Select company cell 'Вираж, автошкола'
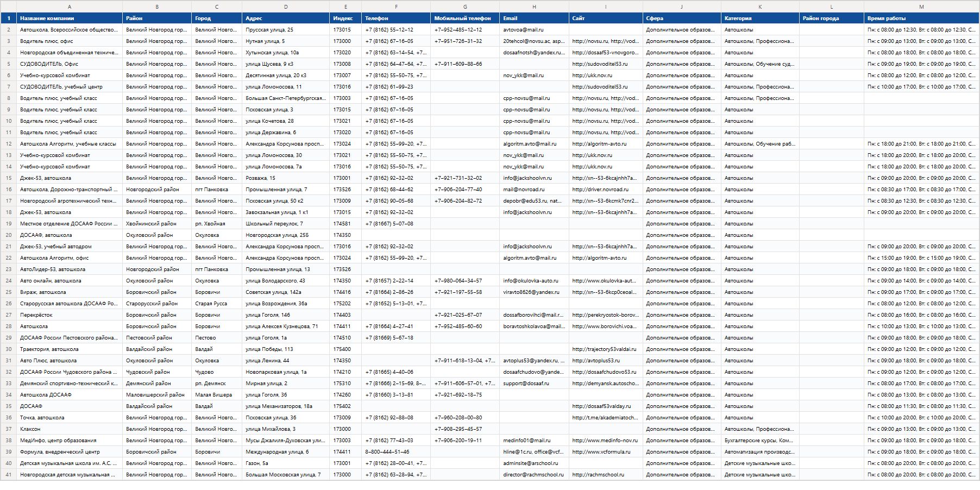Screen dimensions: 980x490 pyautogui.click(x=70, y=292)
